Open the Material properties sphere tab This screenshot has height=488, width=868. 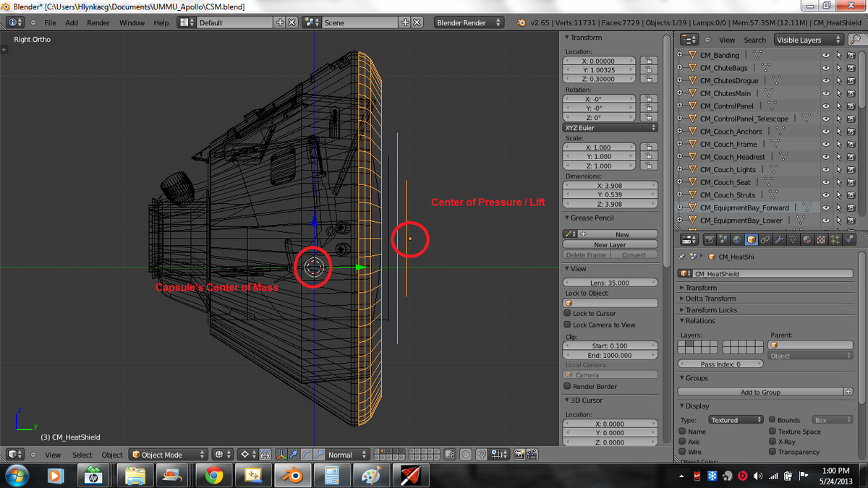point(807,239)
